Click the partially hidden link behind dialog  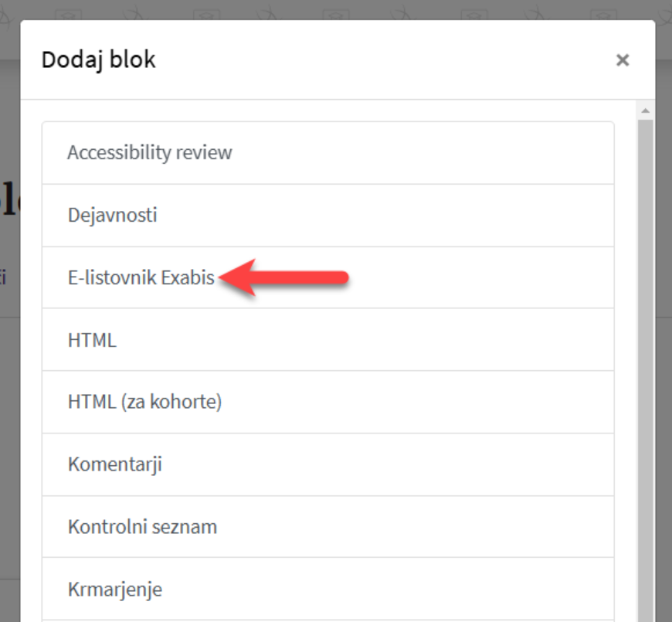[3, 277]
